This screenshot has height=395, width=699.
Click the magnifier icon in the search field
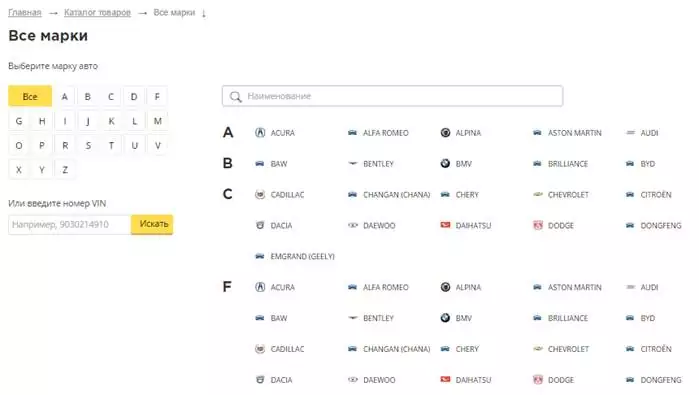point(235,96)
